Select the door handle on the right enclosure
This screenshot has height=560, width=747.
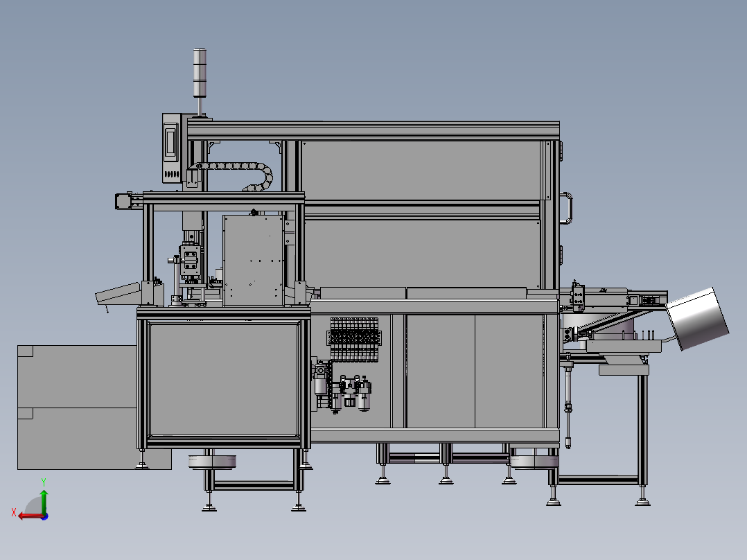pyautogui.click(x=567, y=208)
